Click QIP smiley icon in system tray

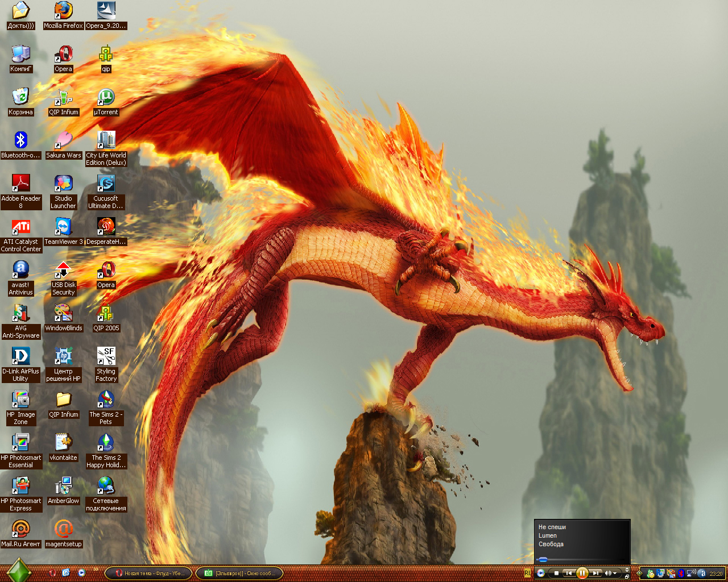click(651, 573)
